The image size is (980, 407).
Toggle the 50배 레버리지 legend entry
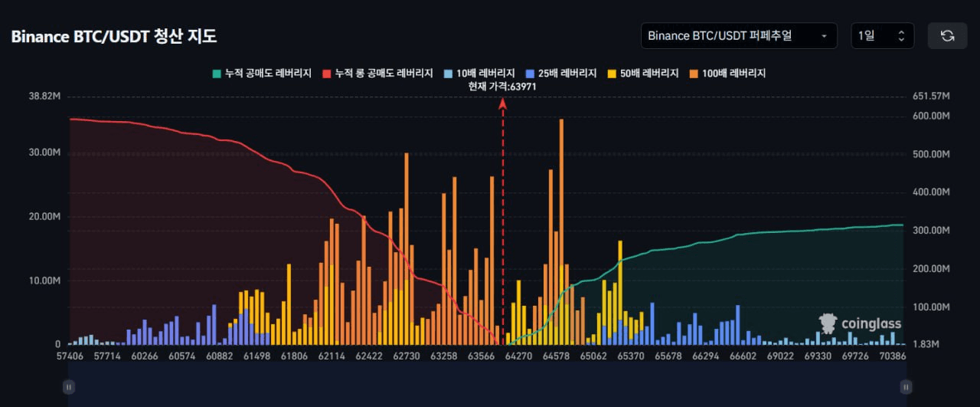643,74
